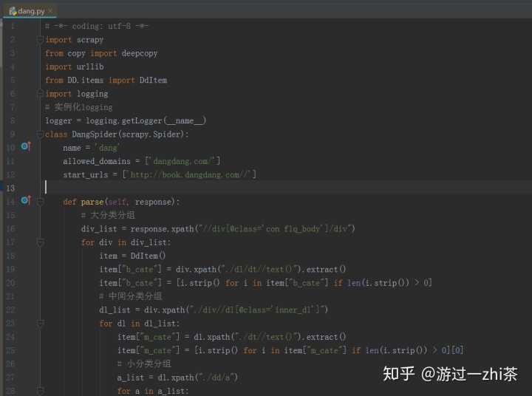Click 'DdItem' in the line 5 import
The image size is (532, 396).
153,81
